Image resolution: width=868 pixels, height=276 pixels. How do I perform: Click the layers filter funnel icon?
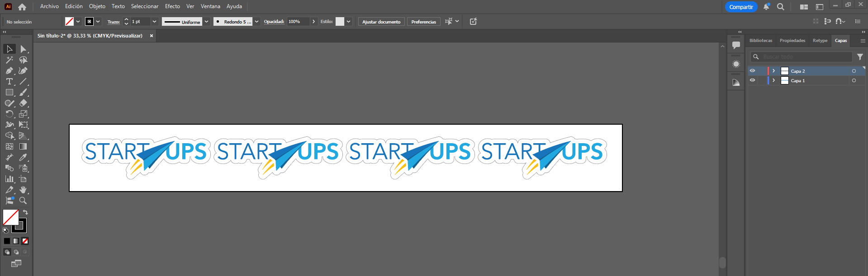(x=860, y=57)
